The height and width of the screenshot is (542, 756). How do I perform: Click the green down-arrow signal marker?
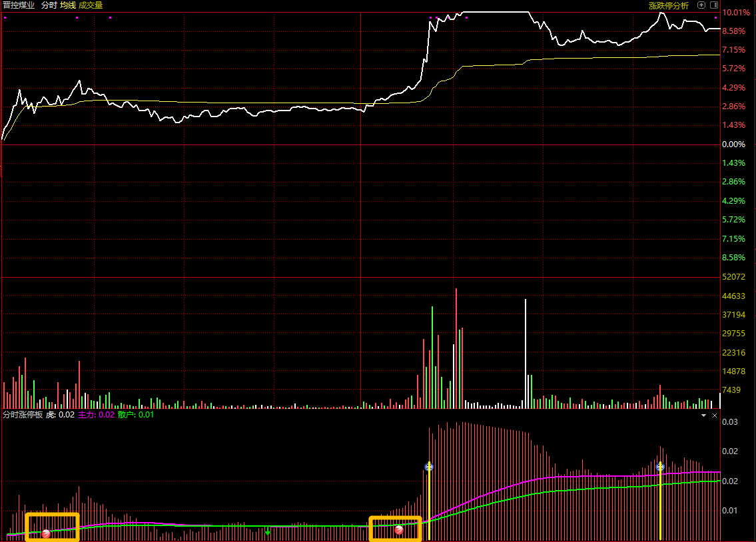pos(268,532)
